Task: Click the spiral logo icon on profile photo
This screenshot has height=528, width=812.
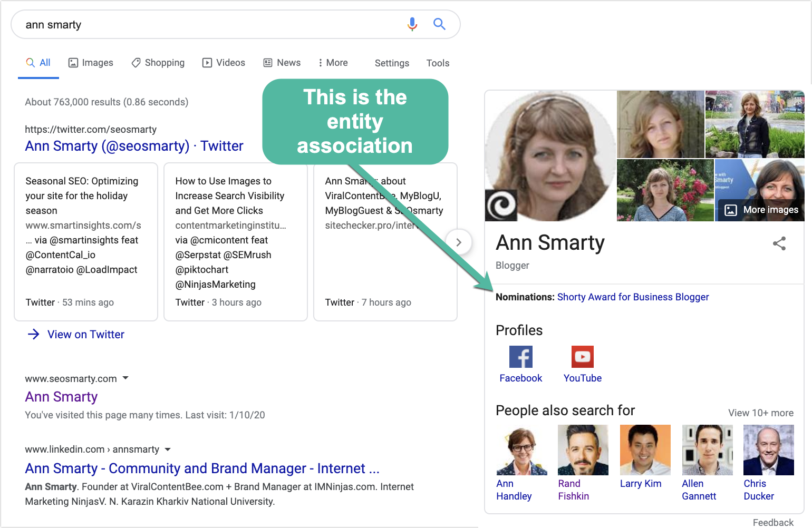Action: (x=501, y=205)
